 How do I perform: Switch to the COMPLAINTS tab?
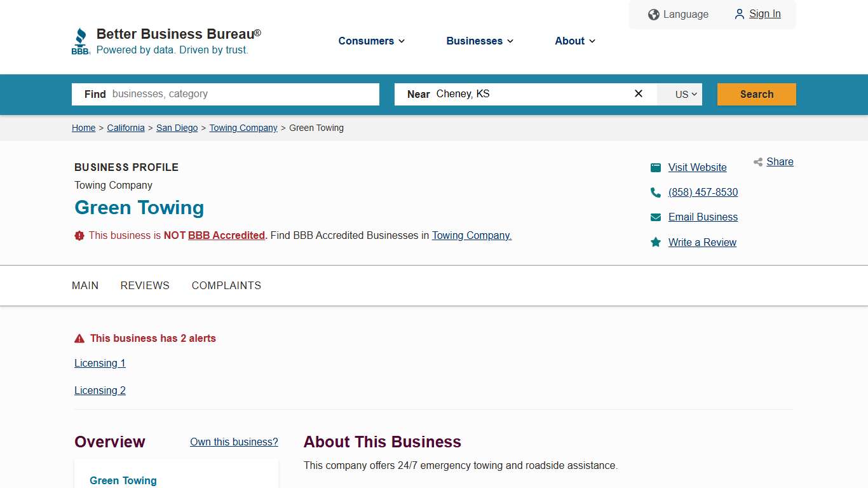click(x=226, y=285)
